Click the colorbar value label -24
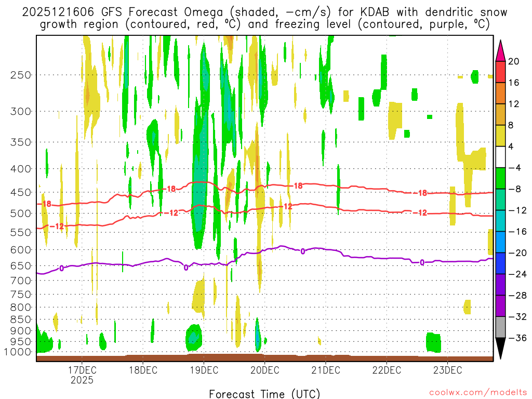The width and height of the screenshot is (532, 399). [x=517, y=274]
